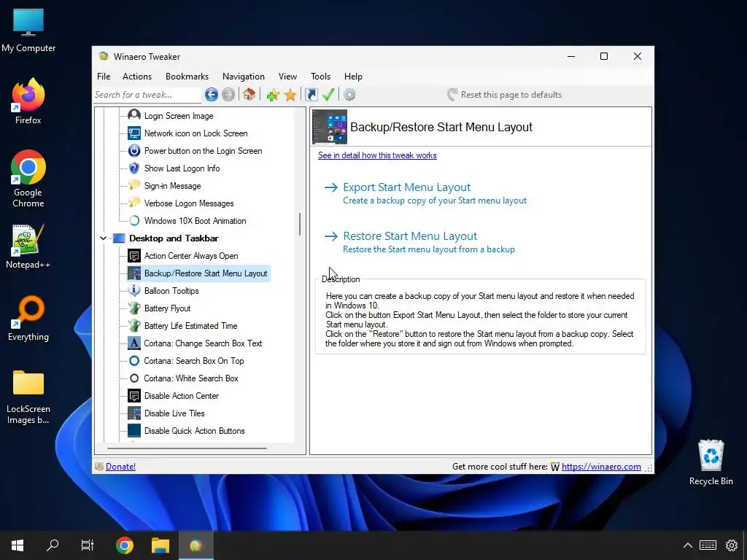Add this tweak to bookmarks (star with plus)
Viewport: 747px width, 560px height.
point(273,95)
